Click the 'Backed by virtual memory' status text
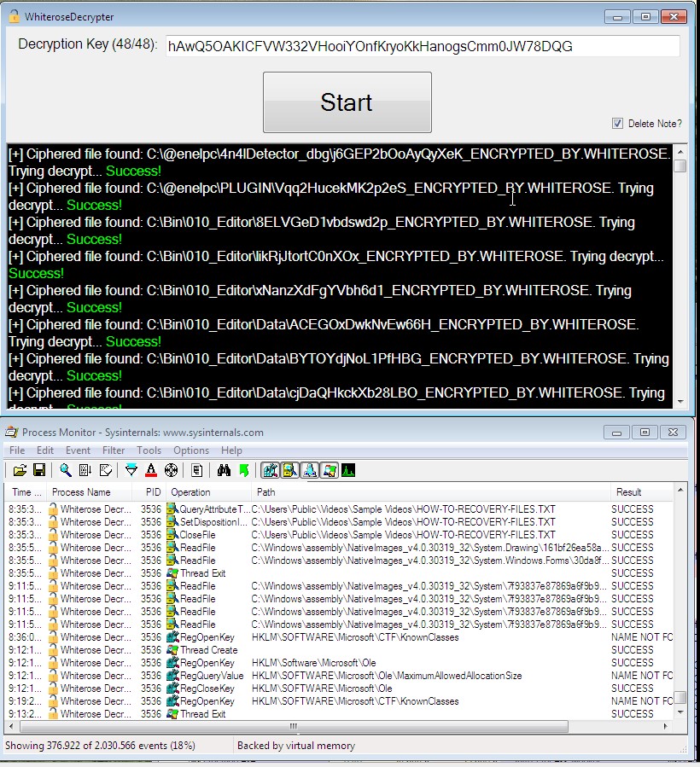 point(296,746)
